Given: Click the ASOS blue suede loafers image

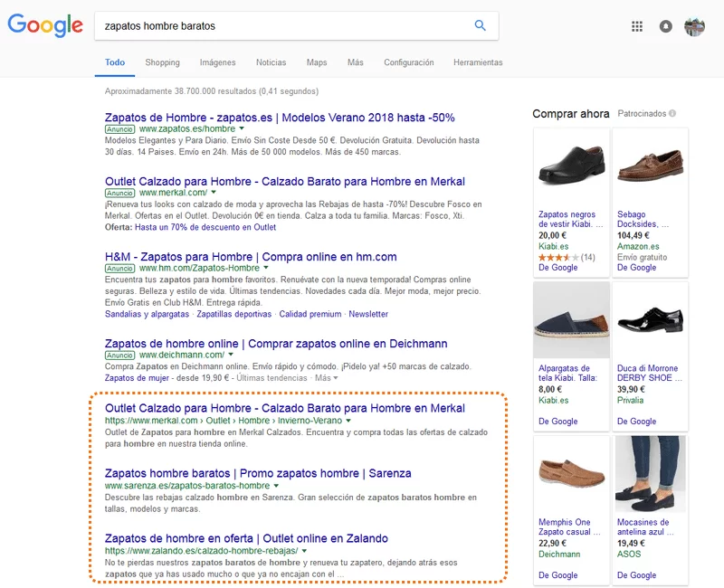Looking at the screenshot, I should tap(650, 474).
